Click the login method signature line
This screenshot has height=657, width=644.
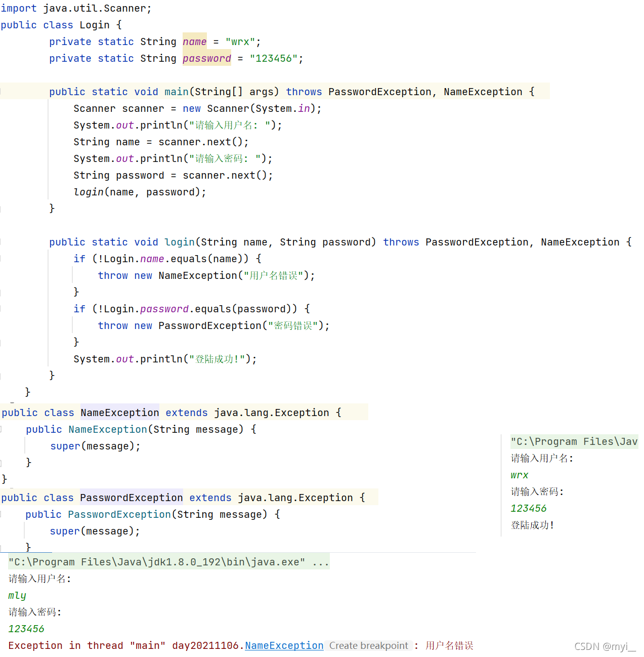click(340, 242)
